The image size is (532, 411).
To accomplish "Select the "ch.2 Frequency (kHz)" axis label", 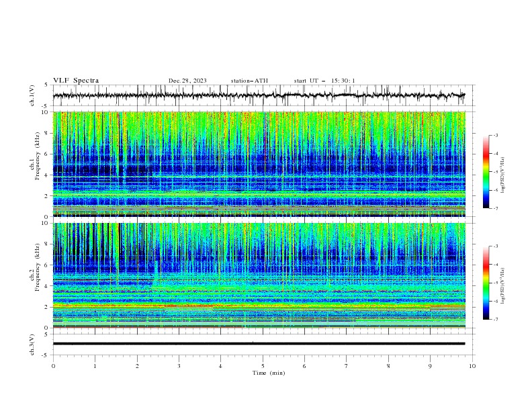I will [x=35, y=275].
